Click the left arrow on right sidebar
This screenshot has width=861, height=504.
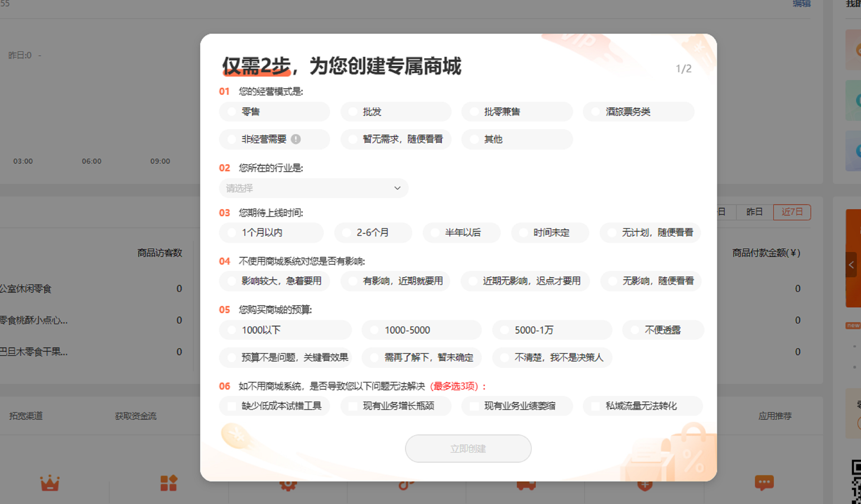coord(851,265)
